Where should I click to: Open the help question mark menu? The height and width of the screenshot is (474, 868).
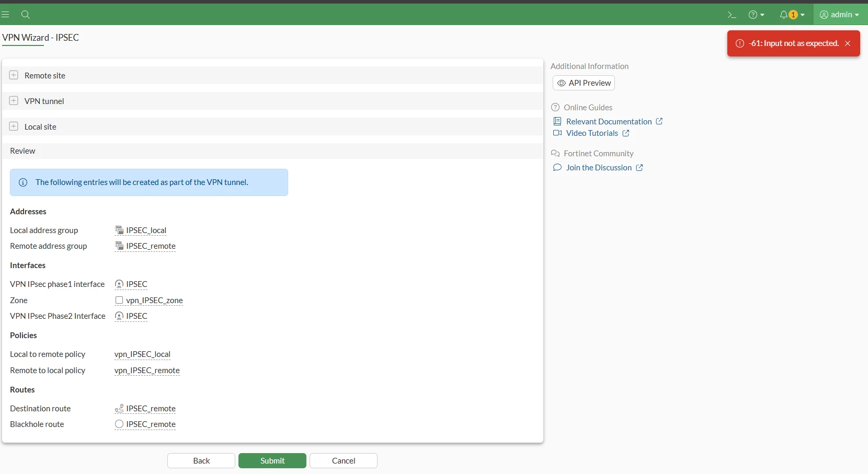[x=757, y=15]
